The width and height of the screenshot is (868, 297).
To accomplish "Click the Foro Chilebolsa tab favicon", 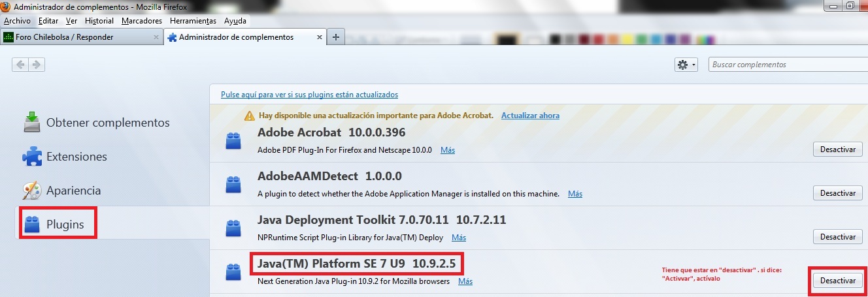I will click(x=8, y=37).
